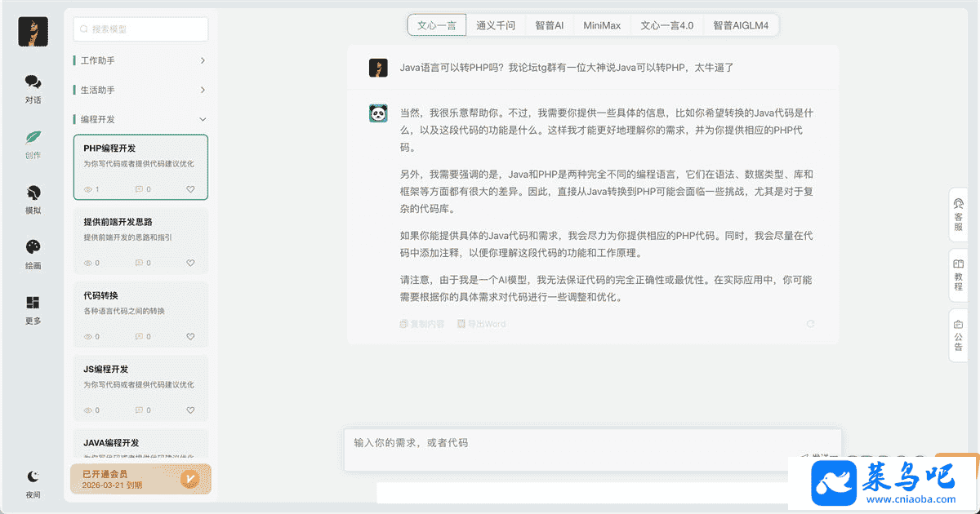Open the 绘画 palette icon
The height and width of the screenshot is (514, 980).
[33, 248]
